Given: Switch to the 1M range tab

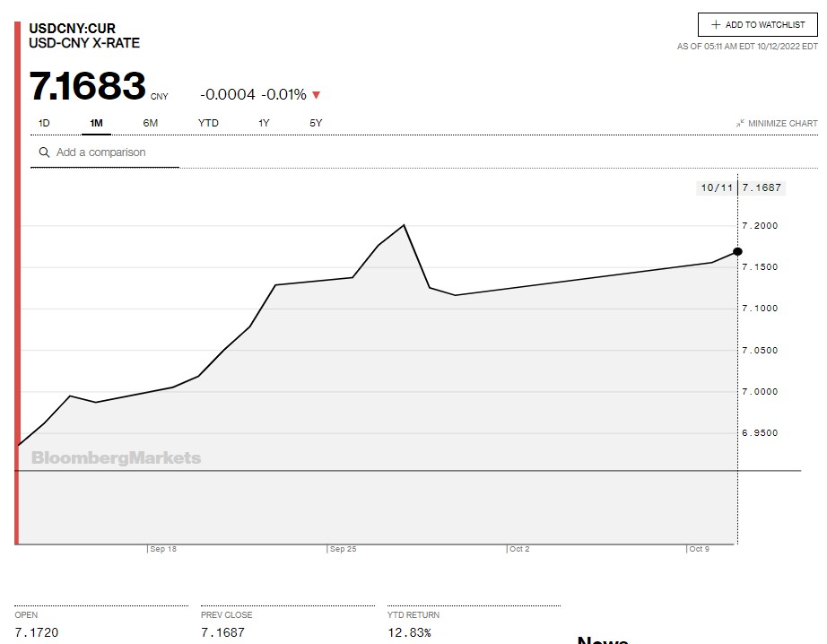Looking at the screenshot, I should (96, 123).
